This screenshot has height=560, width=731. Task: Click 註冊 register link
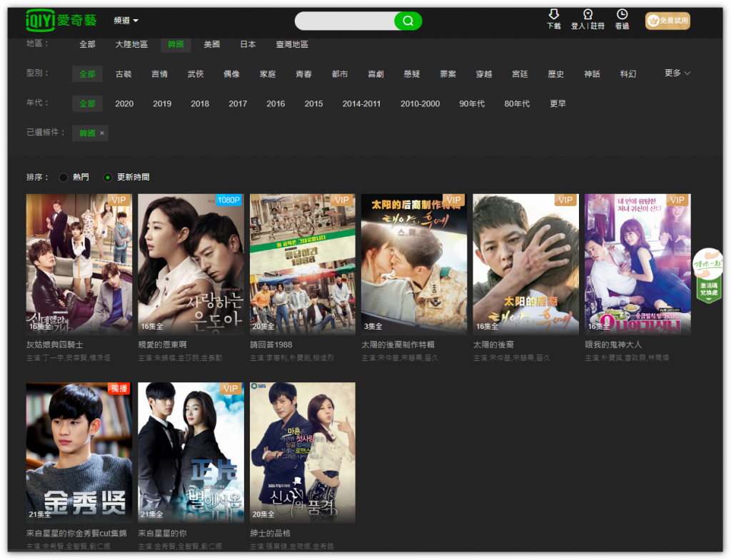click(598, 26)
